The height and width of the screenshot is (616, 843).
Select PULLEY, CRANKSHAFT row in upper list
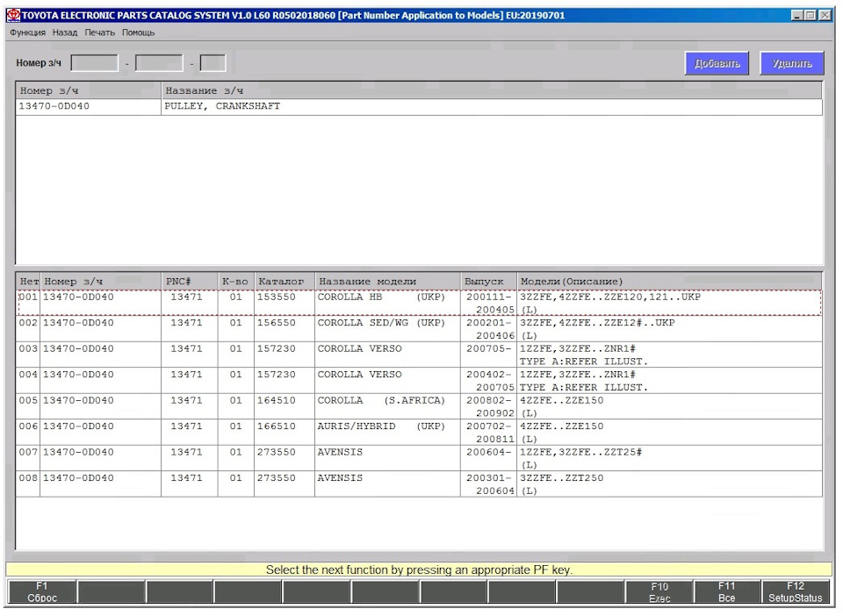[420, 106]
